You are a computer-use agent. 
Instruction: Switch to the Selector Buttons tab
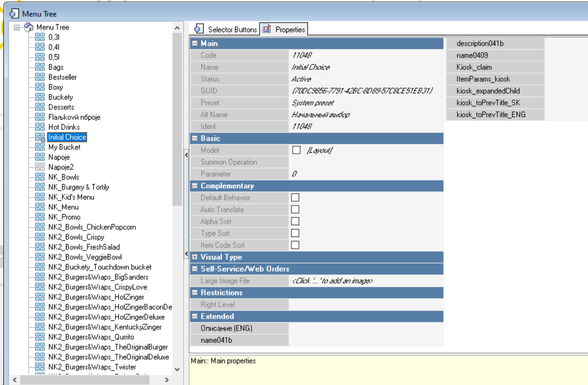point(225,29)
